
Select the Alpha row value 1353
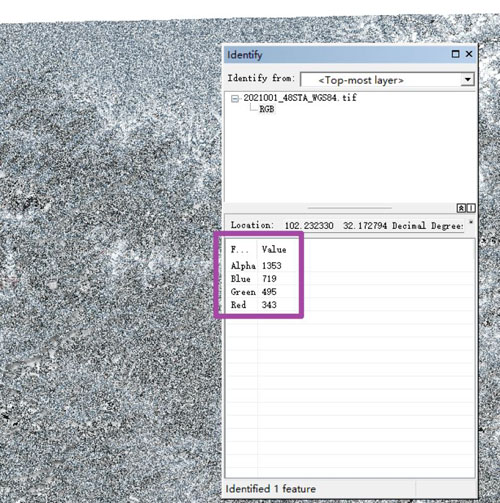pyautogui.click(x=272, y=266)
